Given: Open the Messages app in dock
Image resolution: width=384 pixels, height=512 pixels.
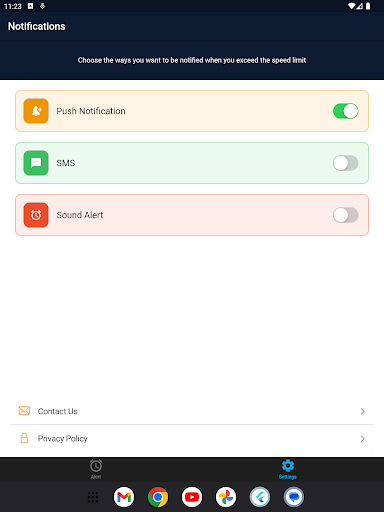Looking at the screenshot, I should click(x=294, y=497).
